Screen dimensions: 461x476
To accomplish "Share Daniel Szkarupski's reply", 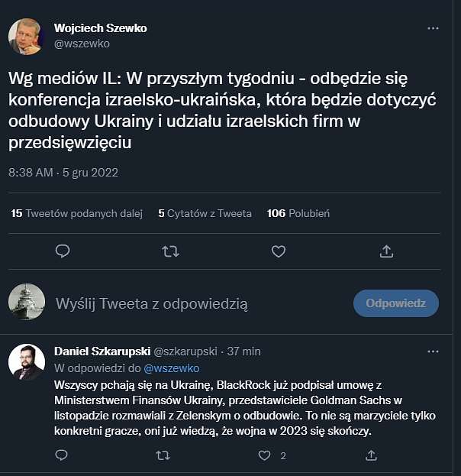I will tap(371, 455).
